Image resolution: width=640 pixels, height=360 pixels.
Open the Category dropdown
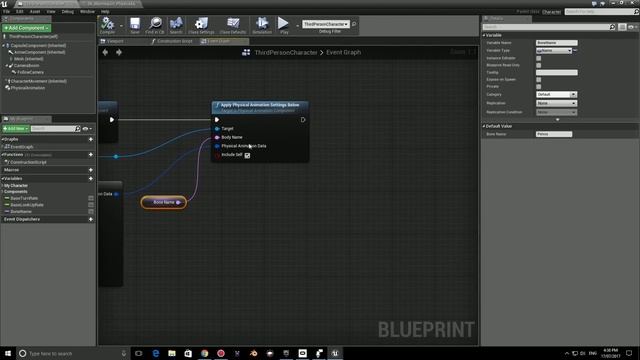(x=556, y=94)
